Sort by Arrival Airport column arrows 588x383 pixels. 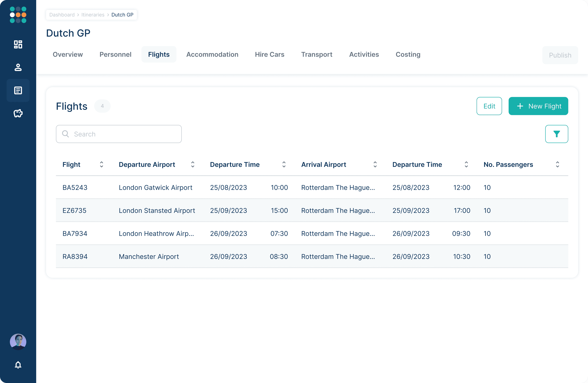tap(375, 164)
